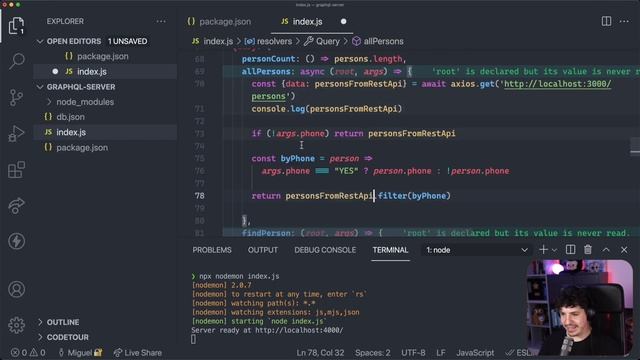Click Spaces: 2 indentation setting

coord(372,352)
